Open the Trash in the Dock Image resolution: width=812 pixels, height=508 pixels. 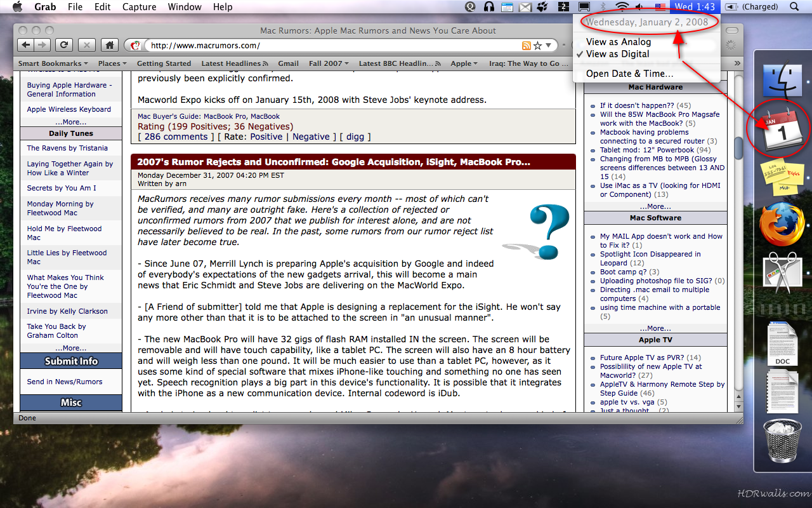pyautogui.click(x=782, y=442)
